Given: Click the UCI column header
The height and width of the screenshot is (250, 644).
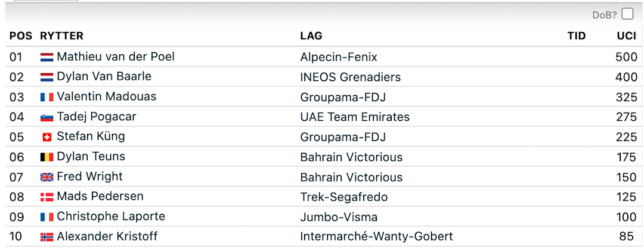Looking at the screenshot, I should pos(626,36).
